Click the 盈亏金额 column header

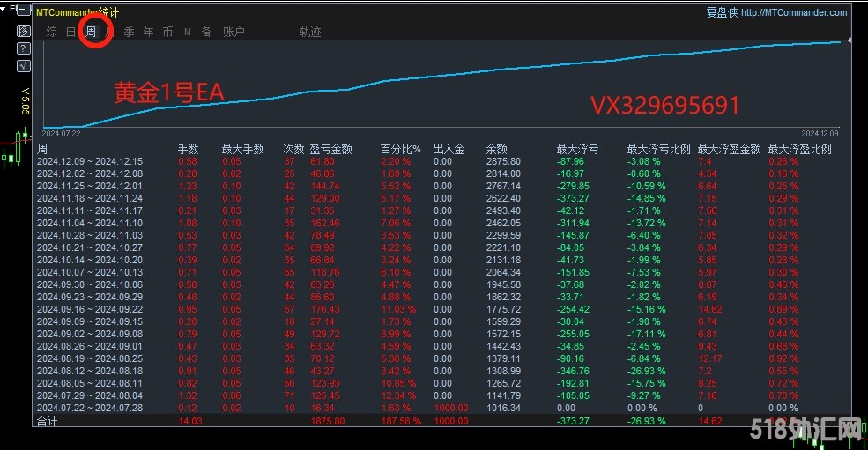pyautogui.click(x=330, y=149)
